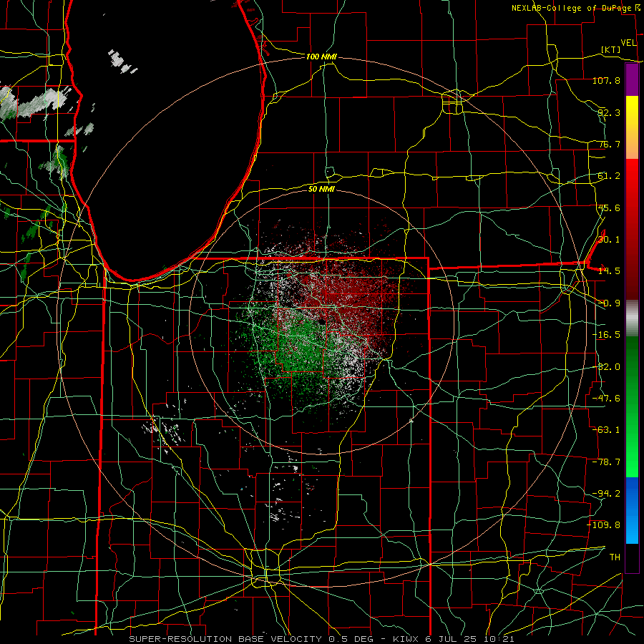Click the black radar site dot at map center

point(322,322)
